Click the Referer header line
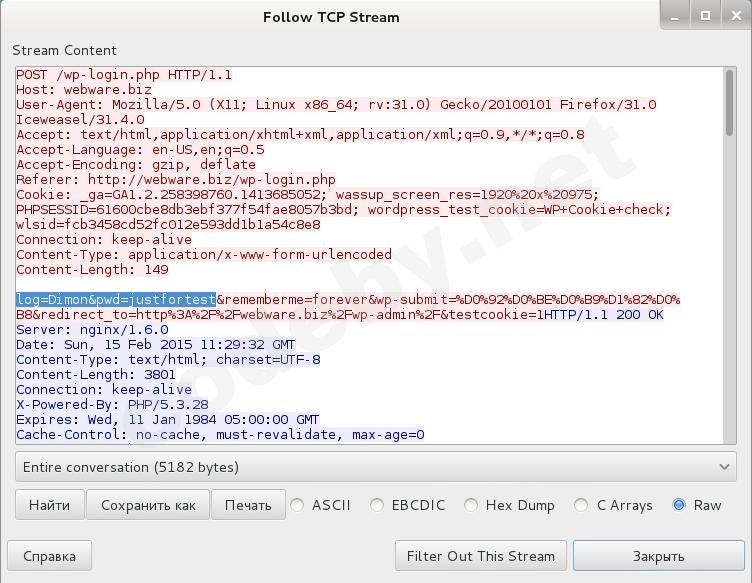The image size is (752, 583). 176,179
